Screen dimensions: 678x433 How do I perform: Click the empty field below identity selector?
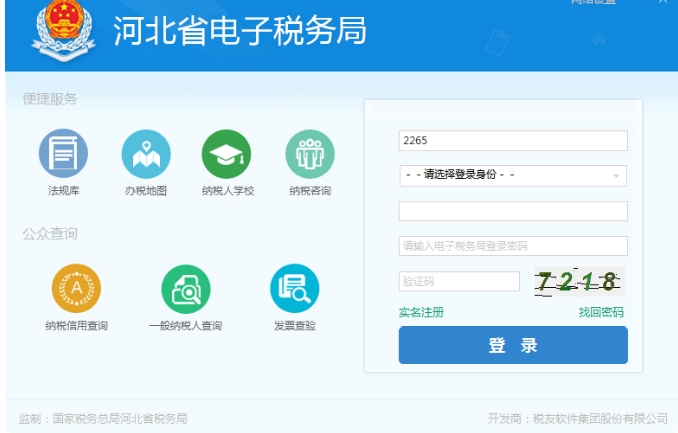coord(512,211)
